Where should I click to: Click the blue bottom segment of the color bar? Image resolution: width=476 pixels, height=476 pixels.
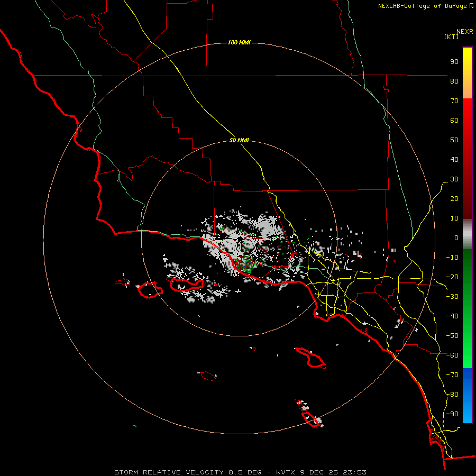467,396
